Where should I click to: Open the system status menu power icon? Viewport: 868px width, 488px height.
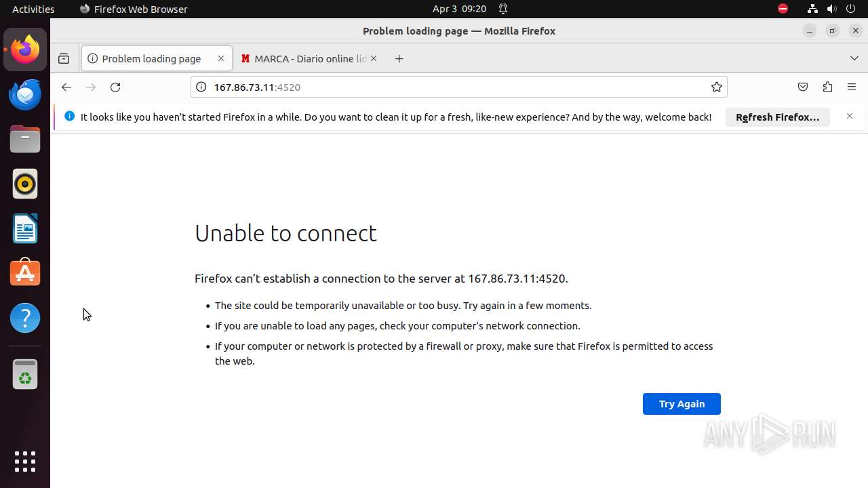[851, 9]
